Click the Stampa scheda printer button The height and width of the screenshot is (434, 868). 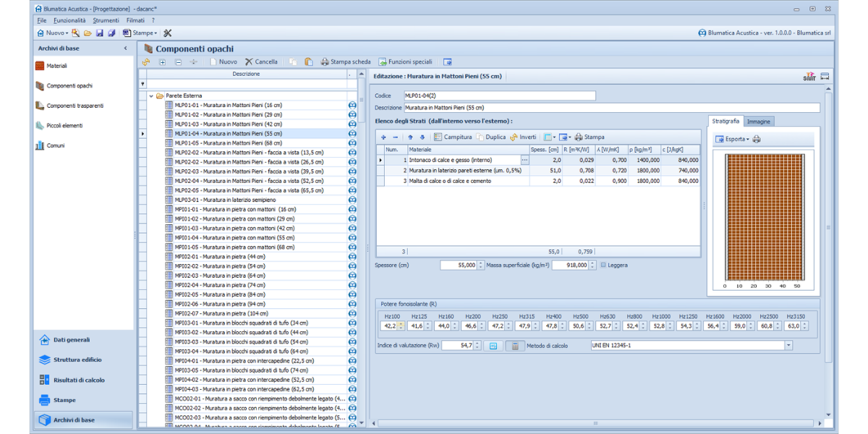[x=346, y=62]
